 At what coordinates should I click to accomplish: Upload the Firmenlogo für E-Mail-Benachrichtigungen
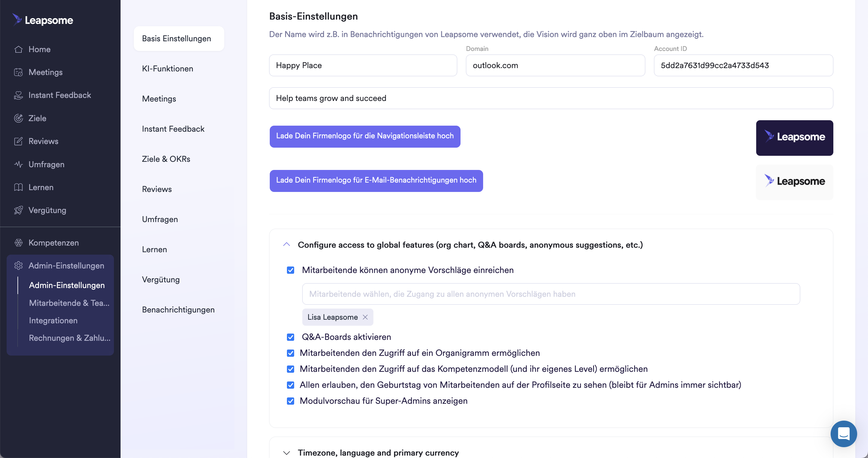[376, 181]
